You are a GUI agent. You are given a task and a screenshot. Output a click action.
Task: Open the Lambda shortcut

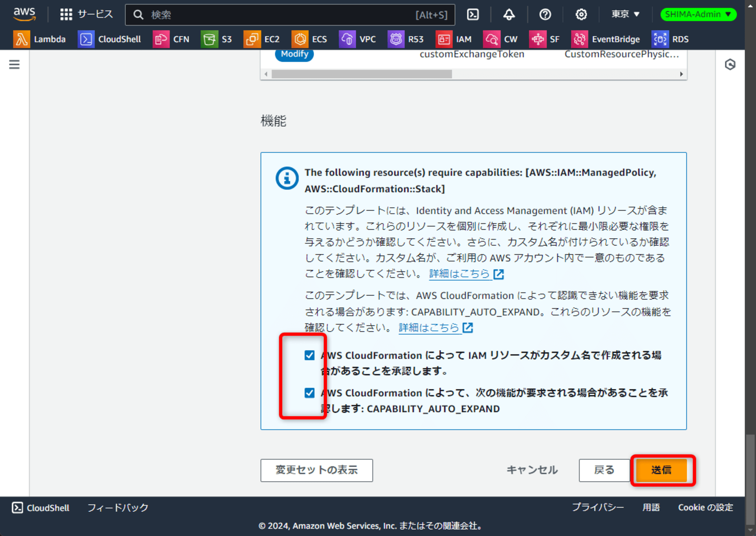click(39, 39)
